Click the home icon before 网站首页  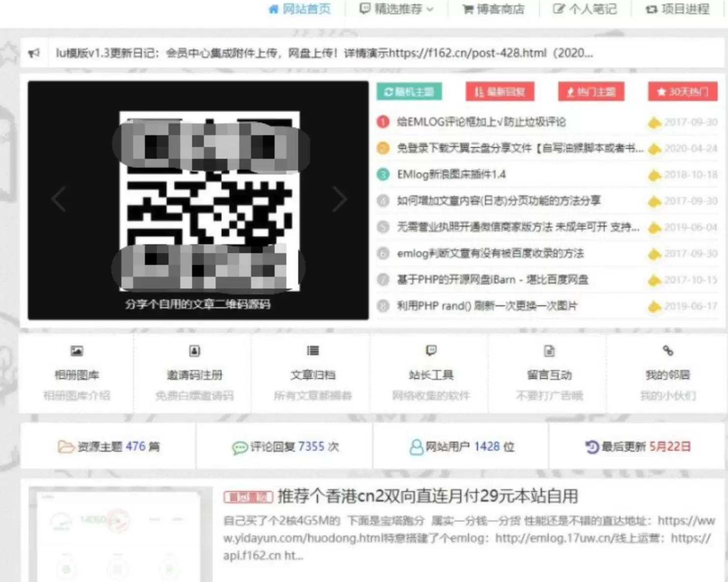tap(274, 9)
